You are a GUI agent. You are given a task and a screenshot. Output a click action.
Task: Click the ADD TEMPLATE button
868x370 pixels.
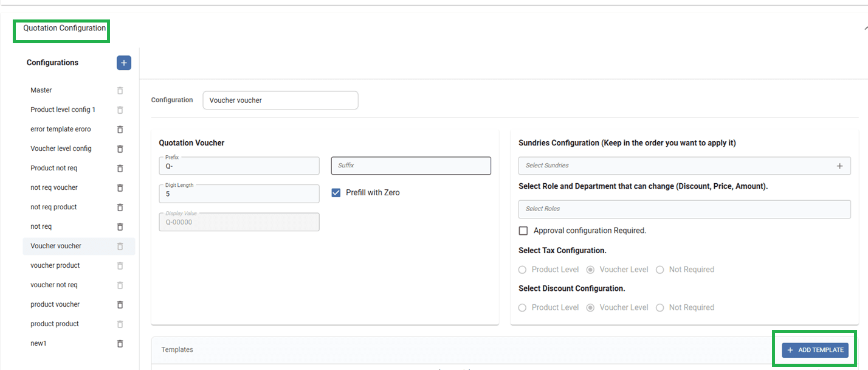815,350
